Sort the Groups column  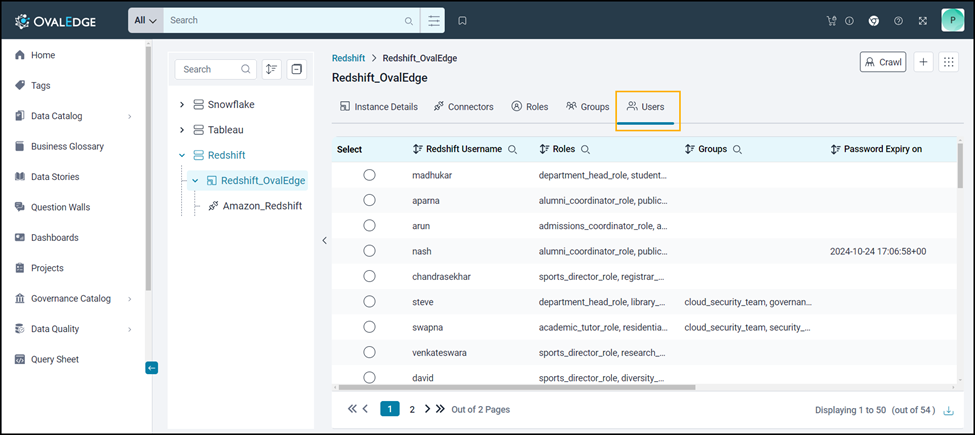click(x=689, y=149)
